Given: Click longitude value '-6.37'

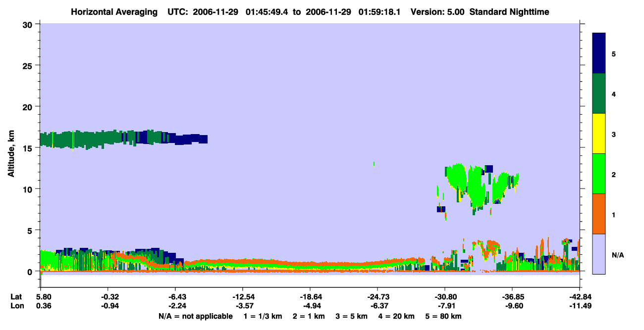Looking at the screenshot, I should point(379,306).
